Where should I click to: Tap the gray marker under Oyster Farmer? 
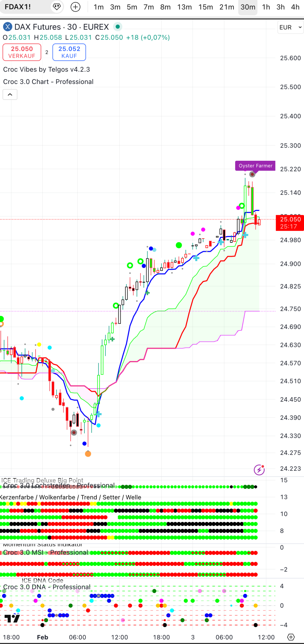pos(252,174)
